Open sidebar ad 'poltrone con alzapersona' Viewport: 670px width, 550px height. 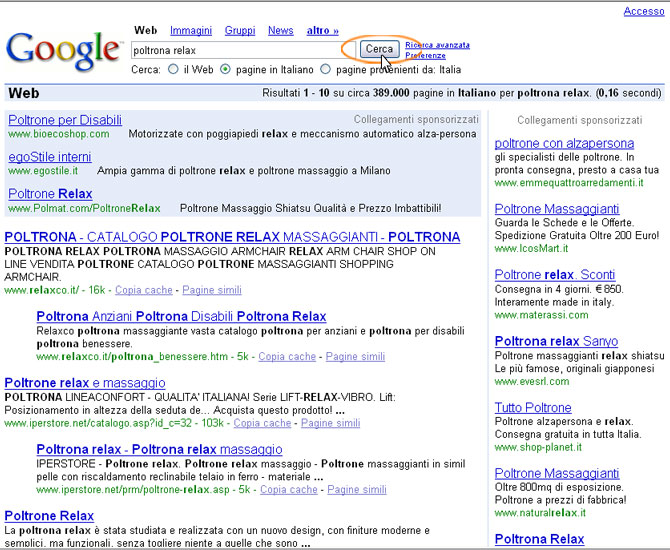tap(564, 143)
